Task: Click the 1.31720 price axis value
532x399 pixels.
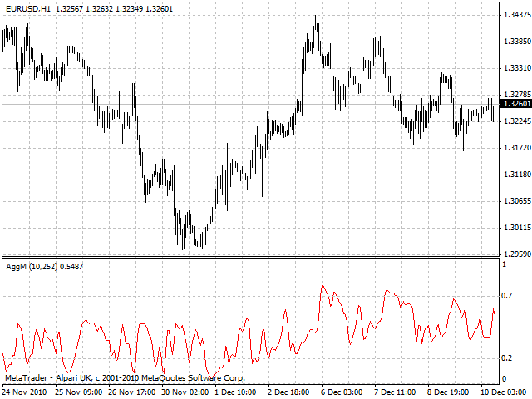Action: point(516,147)
